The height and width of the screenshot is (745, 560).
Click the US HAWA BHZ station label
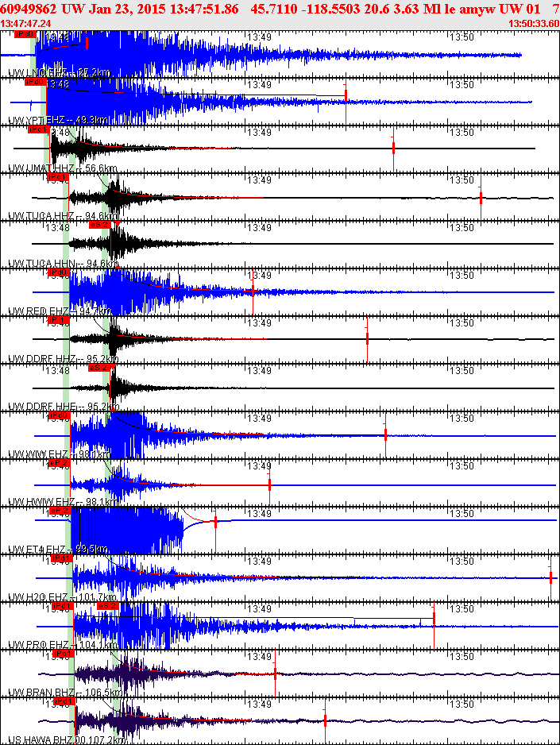(x=67, y=740)
